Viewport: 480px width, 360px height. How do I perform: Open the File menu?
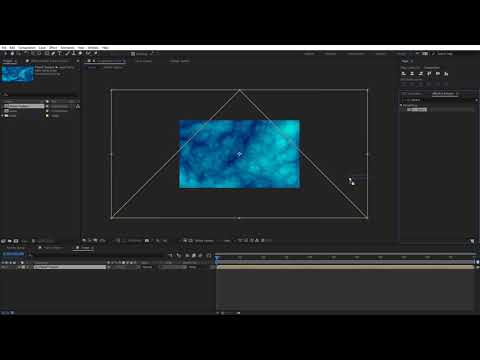click(x=4, y=48)
